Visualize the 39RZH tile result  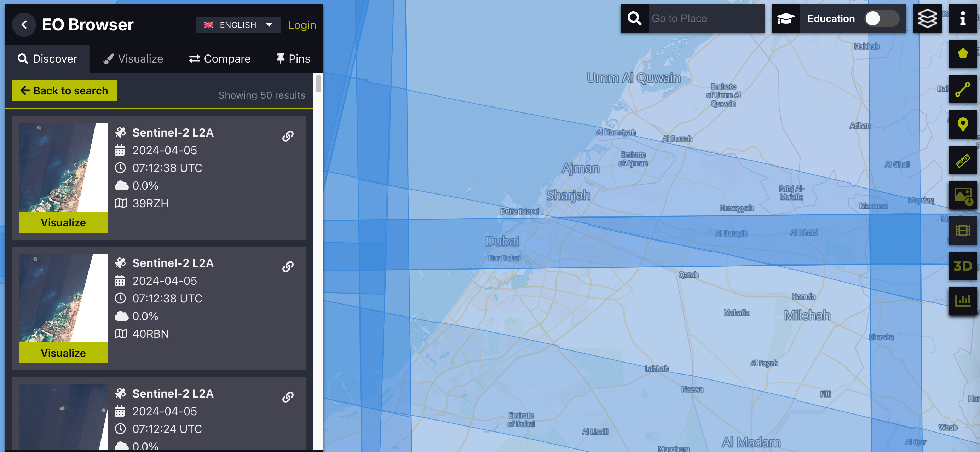click(x=63, y=222)
